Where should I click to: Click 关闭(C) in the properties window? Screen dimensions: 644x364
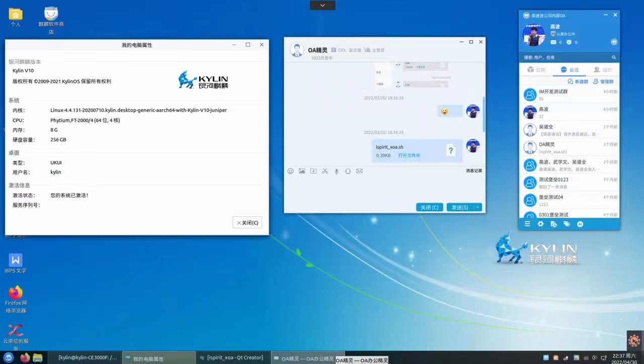(247, 222)
